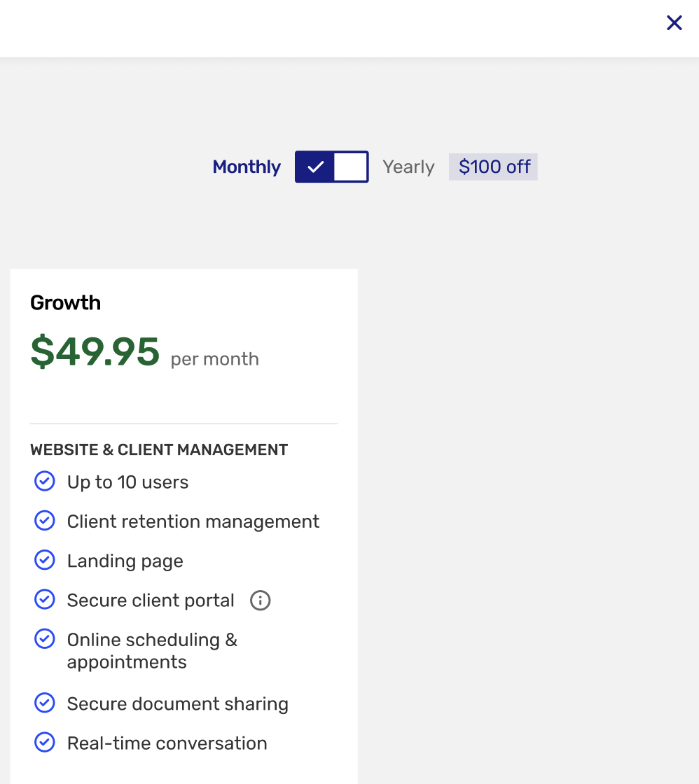The image size is (699, 784).
Task: Select the Yearly billing label
Action: tap(408, 167)
